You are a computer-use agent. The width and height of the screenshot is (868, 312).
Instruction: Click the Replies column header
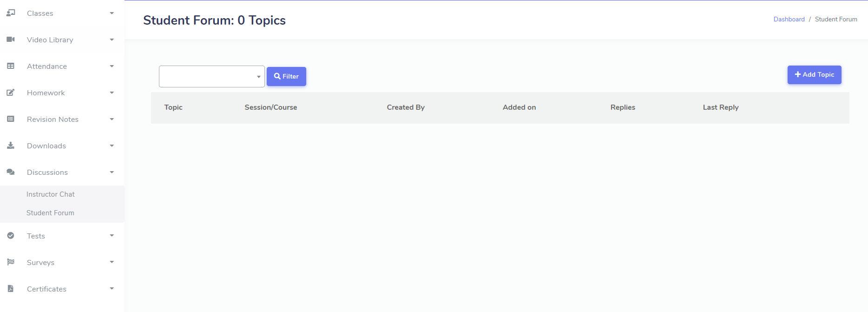pos(623,107)
